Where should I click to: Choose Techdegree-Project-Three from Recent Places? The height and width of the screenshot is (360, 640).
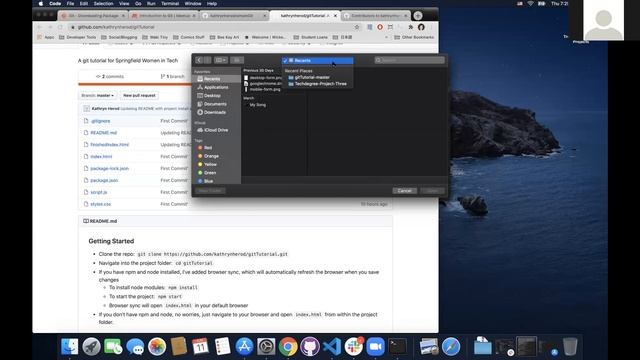318,84
